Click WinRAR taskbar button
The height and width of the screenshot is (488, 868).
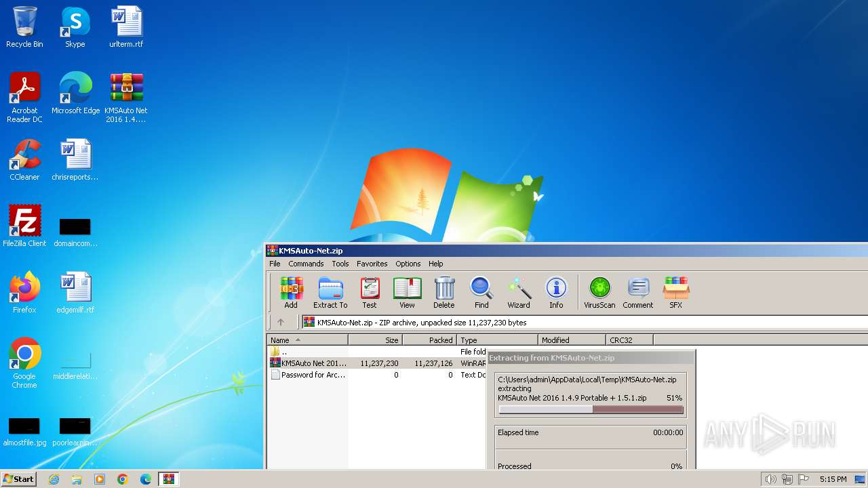point(169,479)
